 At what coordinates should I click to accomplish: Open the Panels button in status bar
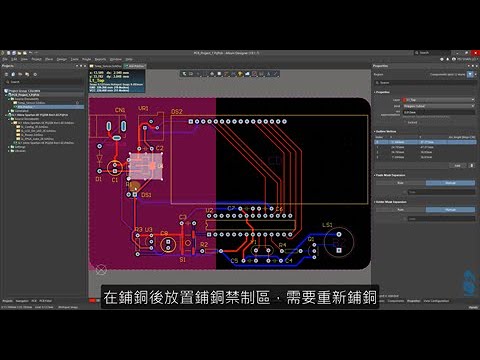click(473, 307)
